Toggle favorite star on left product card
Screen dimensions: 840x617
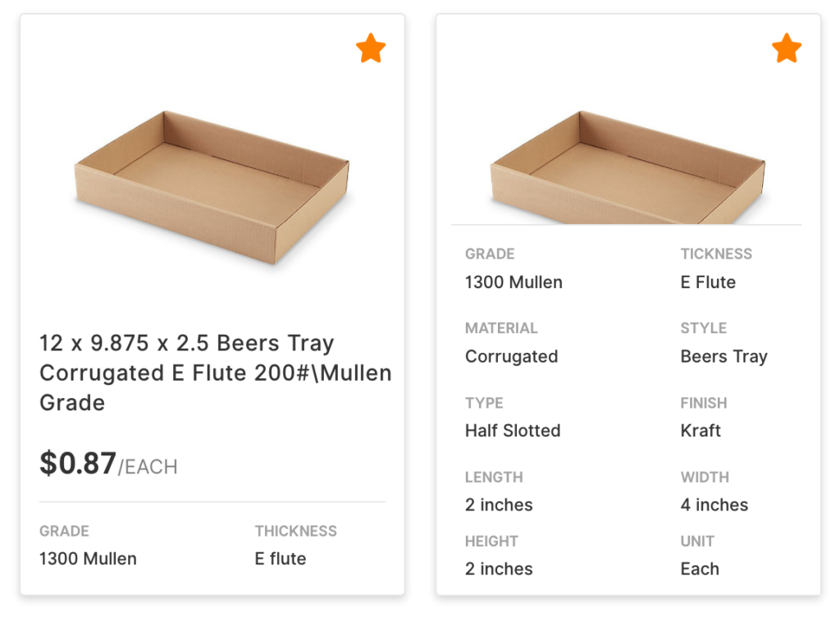click(x=371, y=48)
